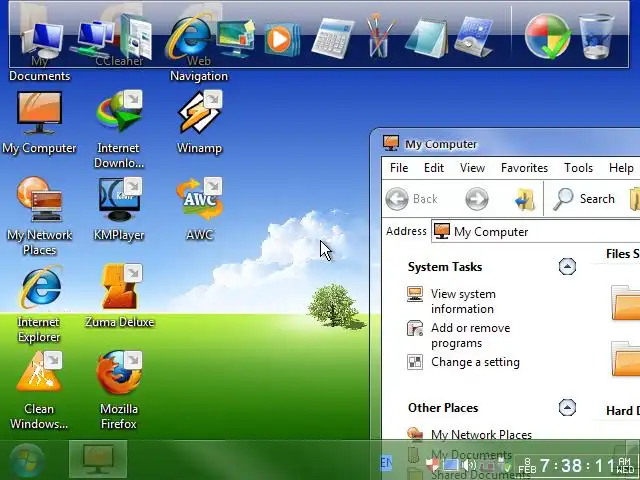Open the File menu in My Computer
Viewport: 640px width, 480px height.
click(x=399, y=168)
